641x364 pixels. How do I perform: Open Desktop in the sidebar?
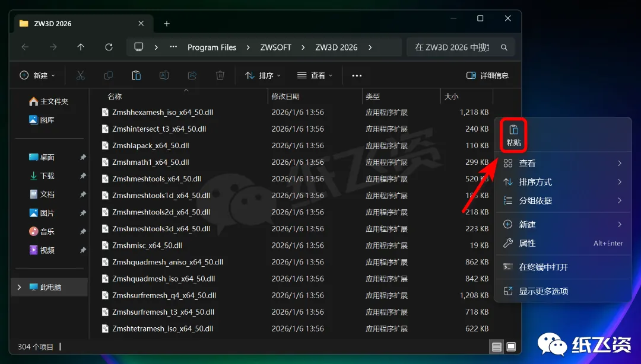42,157
